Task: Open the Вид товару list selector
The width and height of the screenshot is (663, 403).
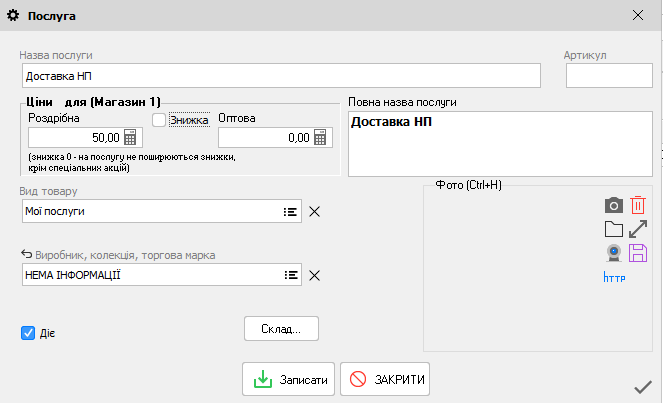Action: point(290,211)
